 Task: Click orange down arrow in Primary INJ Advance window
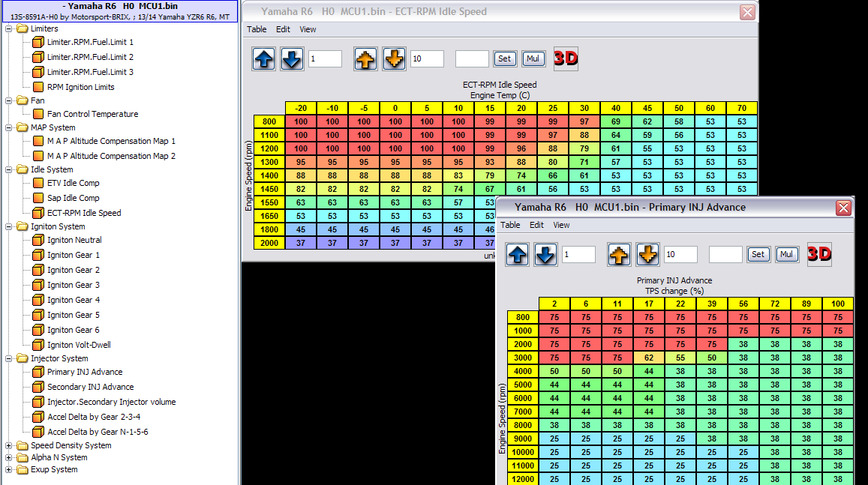pos(648,254)
